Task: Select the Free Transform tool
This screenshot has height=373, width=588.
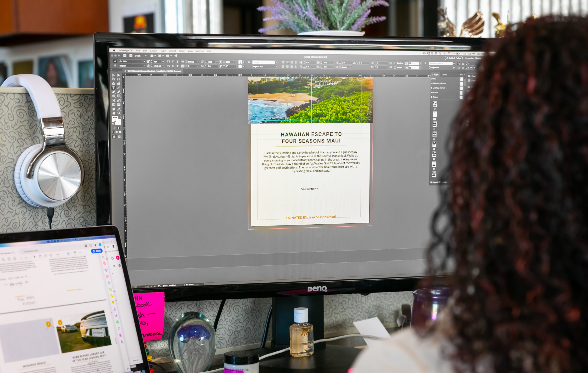Action: click(x=119, y=100)
